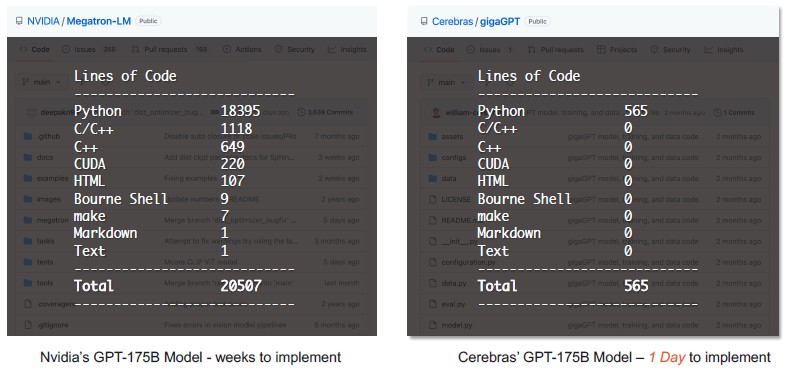Open Insights tab in Megatron-LM repo

pyautogui.click(x=347, y=49)
